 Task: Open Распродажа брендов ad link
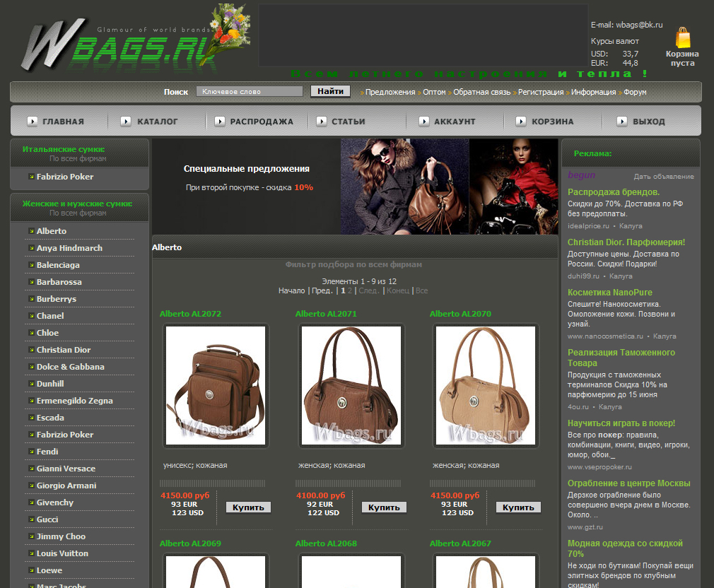click(x=614, y=192)
